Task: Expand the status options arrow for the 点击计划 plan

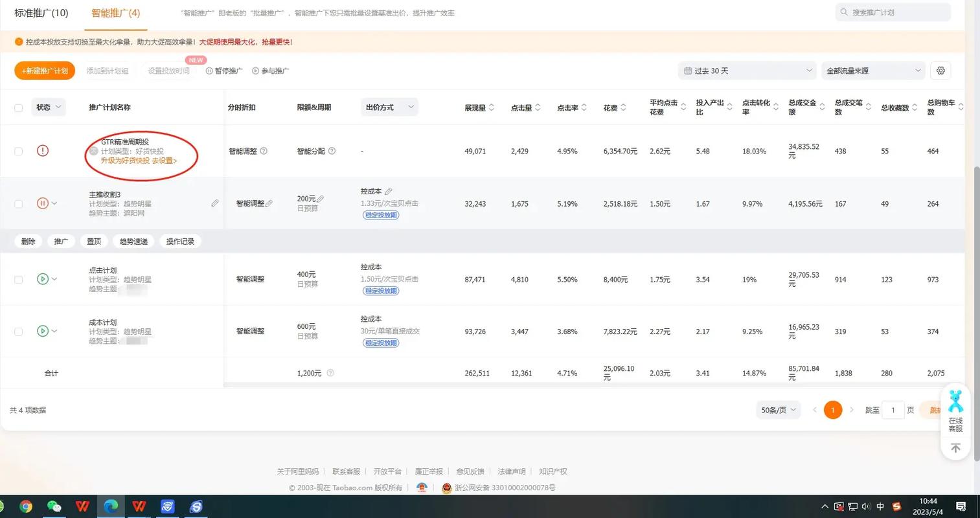Action: (x=54, y=279)
